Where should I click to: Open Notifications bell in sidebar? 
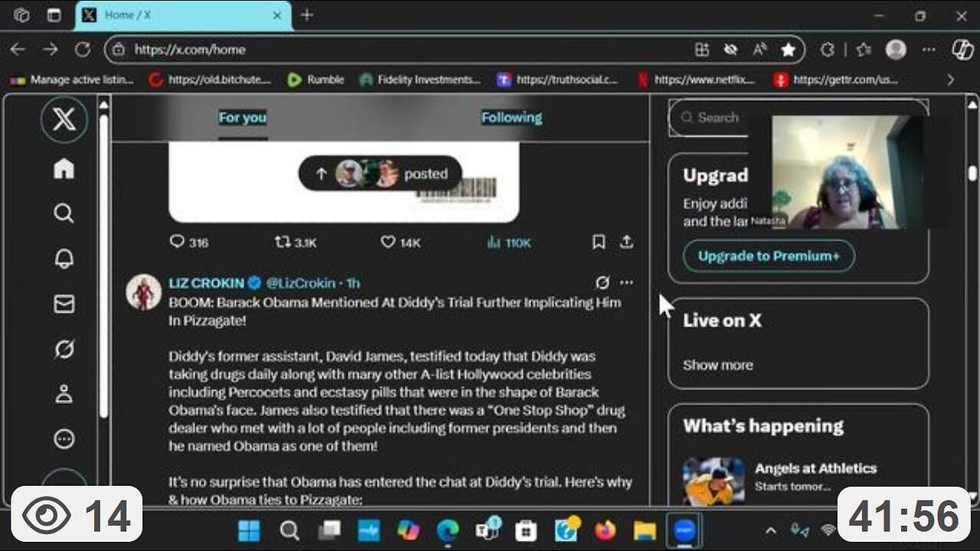[x=64, y=259]
